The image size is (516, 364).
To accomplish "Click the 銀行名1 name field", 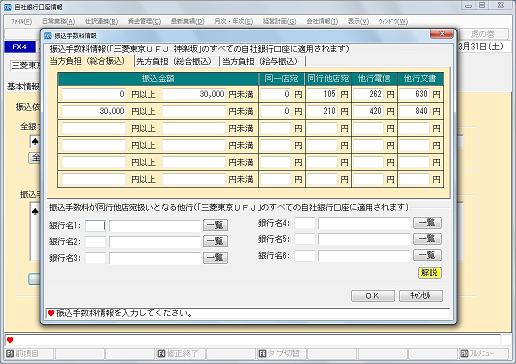I will click(155, 226).
